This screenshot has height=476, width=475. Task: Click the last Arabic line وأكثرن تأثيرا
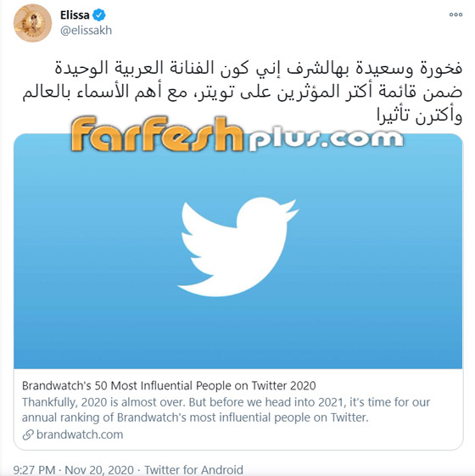pos(420,115)
